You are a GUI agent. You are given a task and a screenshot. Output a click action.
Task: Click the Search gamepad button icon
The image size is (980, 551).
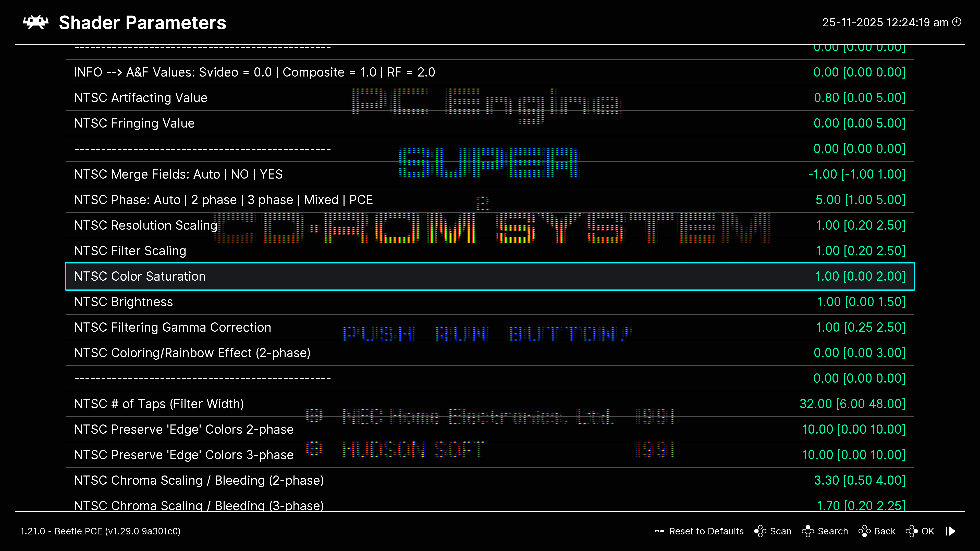pyautogui.click(x=808, y=531)
